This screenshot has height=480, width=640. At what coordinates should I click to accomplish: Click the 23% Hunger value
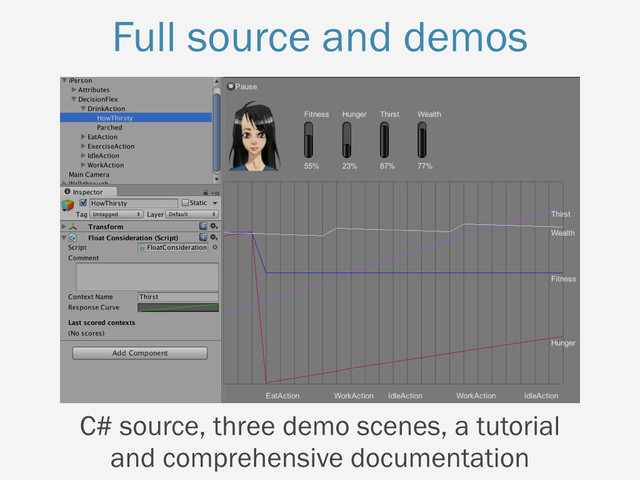(349, 166)
